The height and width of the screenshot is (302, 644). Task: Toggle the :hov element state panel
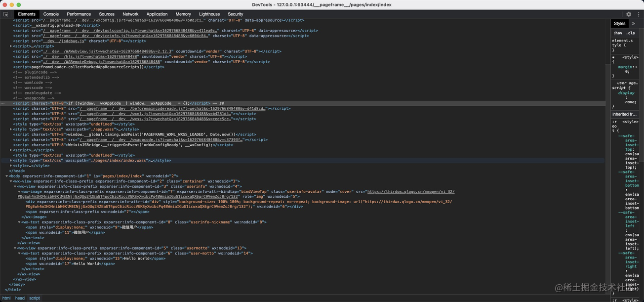tap(617, 33)
